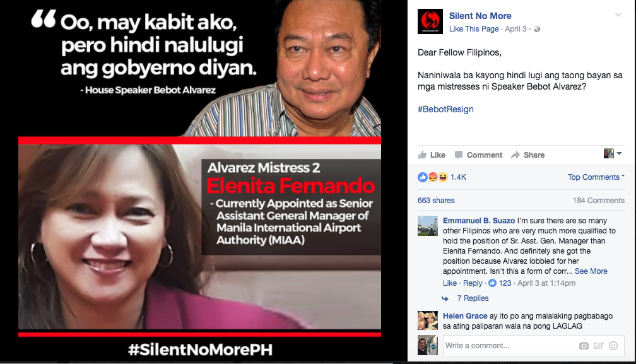The width and height of the screenshot is (636, 364).
Task: Open the GIF picker in comment box
Action: pyautogui.click(x=599, y=346)
